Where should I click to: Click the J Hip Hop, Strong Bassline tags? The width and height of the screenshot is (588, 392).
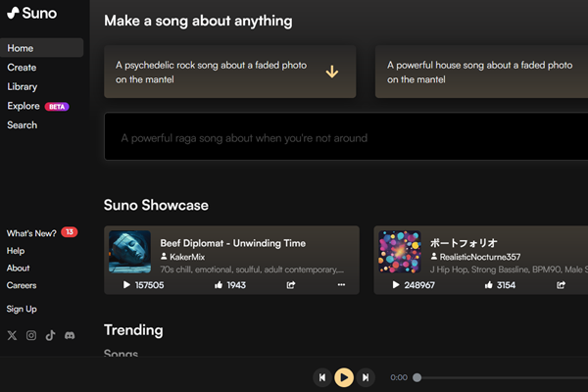pyautogui.click(x=509, y=269)
